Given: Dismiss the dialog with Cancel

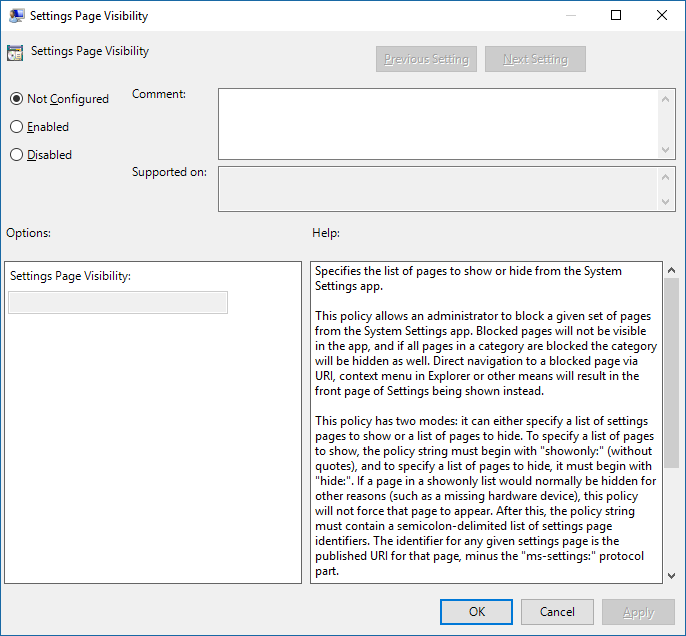Looking at the screenshot, I should tap(557, 612).
